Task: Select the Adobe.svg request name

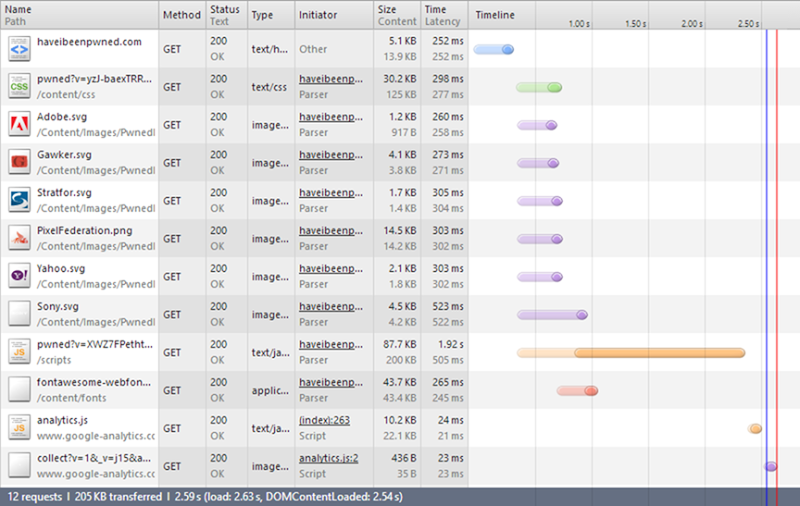Action: (x=62, y=117)
